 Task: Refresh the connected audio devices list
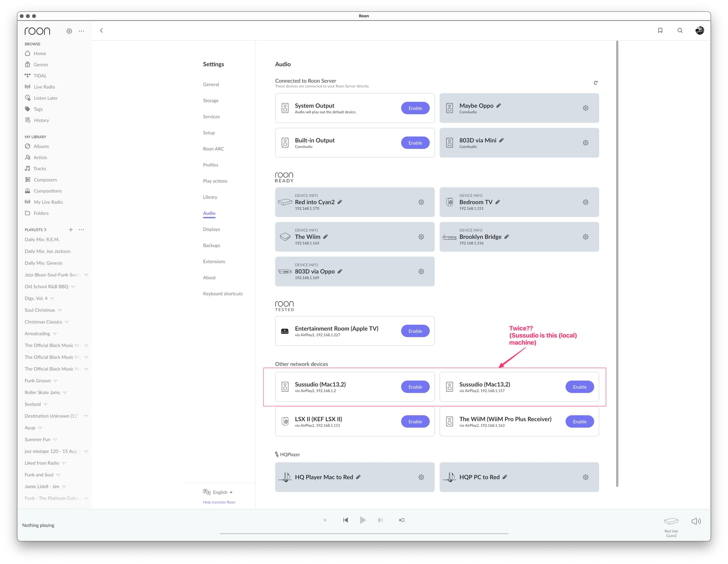[x=595, y=83]
